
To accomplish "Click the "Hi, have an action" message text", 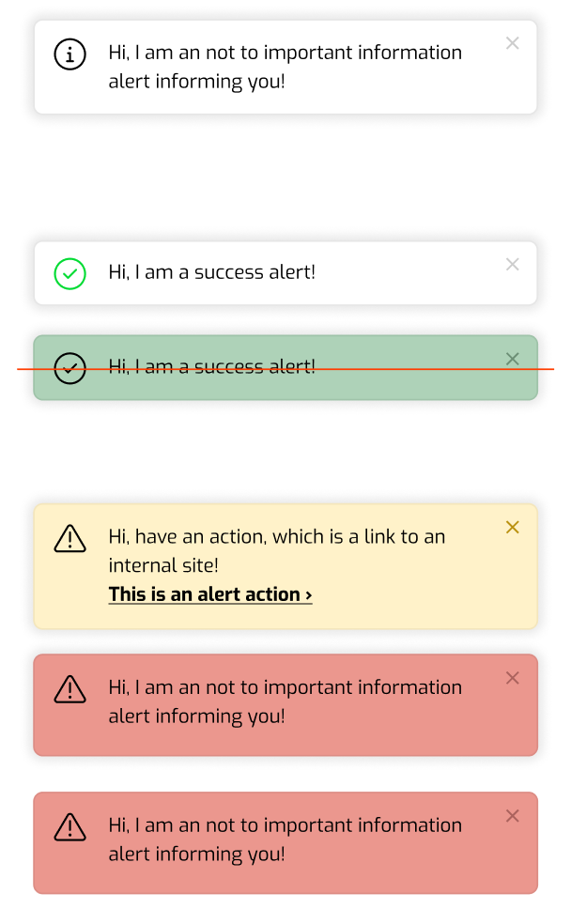I will pyautogui.click(x=276, y=550).
